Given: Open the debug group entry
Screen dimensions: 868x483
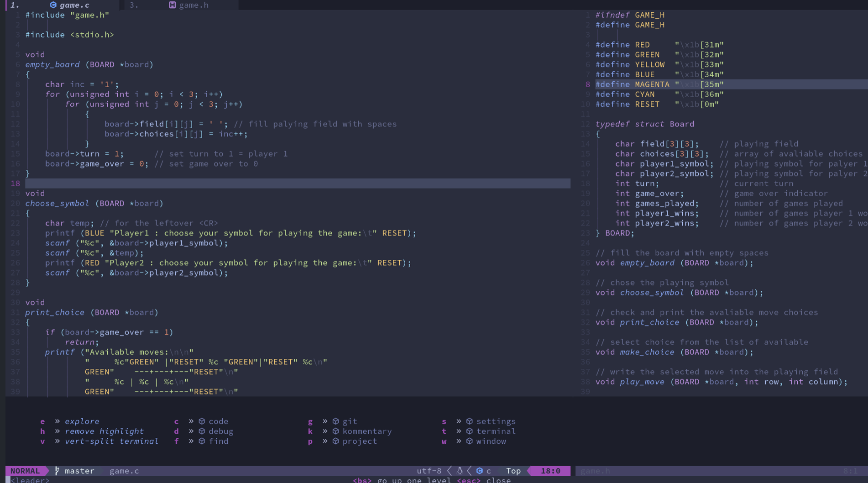Looking at the screenshot, I should [x=221, y=431].
